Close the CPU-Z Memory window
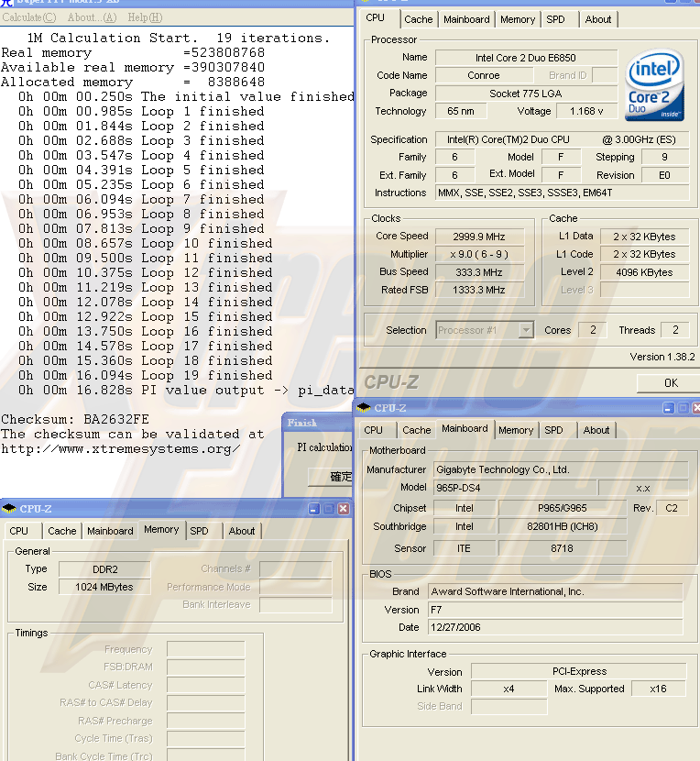The width and height of the screenshot is (700, 761). (x=344, y=509)
